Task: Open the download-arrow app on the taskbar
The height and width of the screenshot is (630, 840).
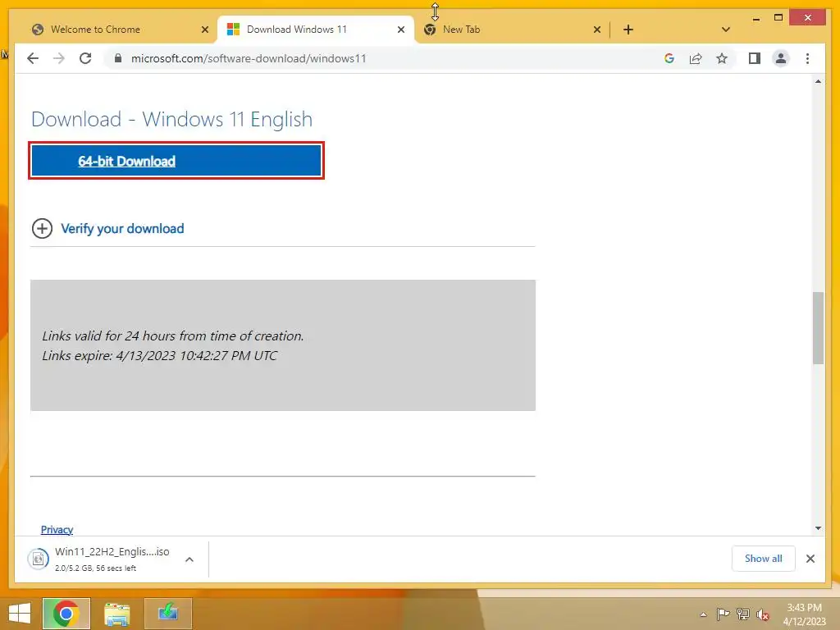Action: (x=167, y=614)
